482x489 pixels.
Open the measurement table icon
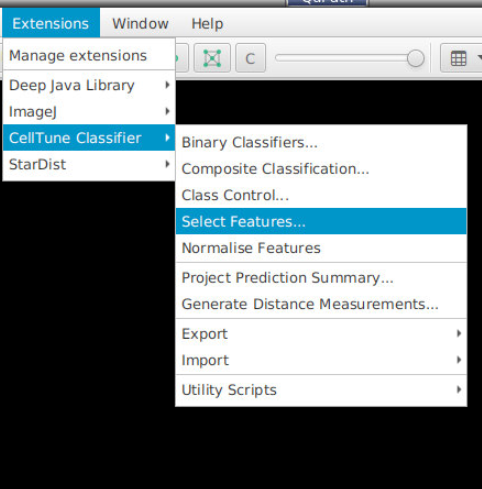pyautogui.click(x=459, y=58)
